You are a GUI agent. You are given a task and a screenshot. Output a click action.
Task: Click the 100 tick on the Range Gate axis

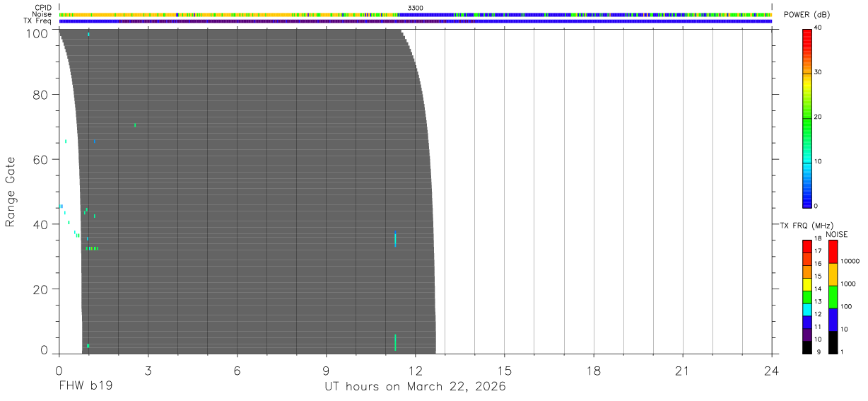pos(38,33)
